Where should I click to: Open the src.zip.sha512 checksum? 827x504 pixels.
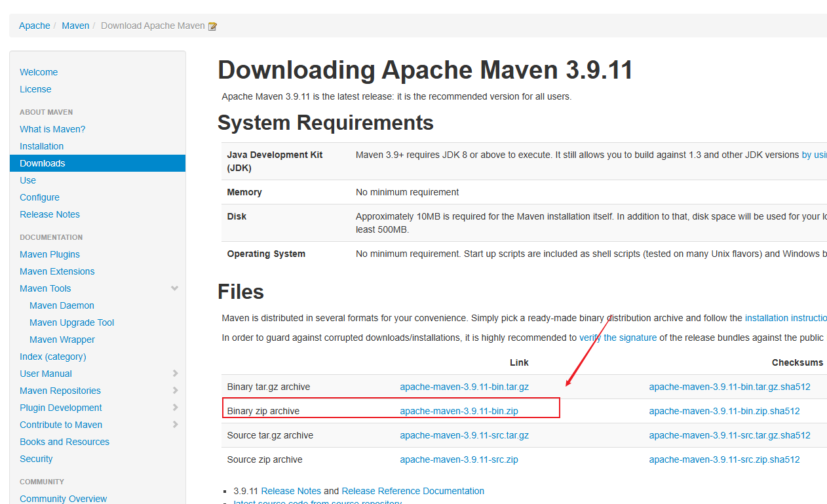click(724, 459)
